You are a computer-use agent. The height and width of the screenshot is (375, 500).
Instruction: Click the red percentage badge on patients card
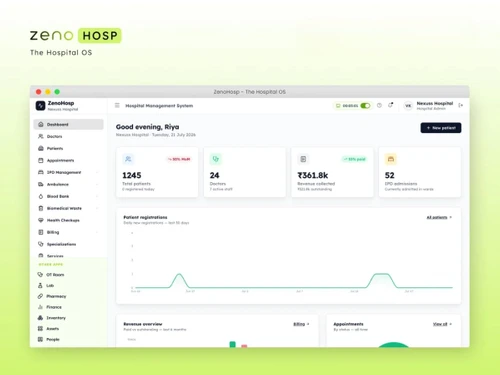[179, 159]
